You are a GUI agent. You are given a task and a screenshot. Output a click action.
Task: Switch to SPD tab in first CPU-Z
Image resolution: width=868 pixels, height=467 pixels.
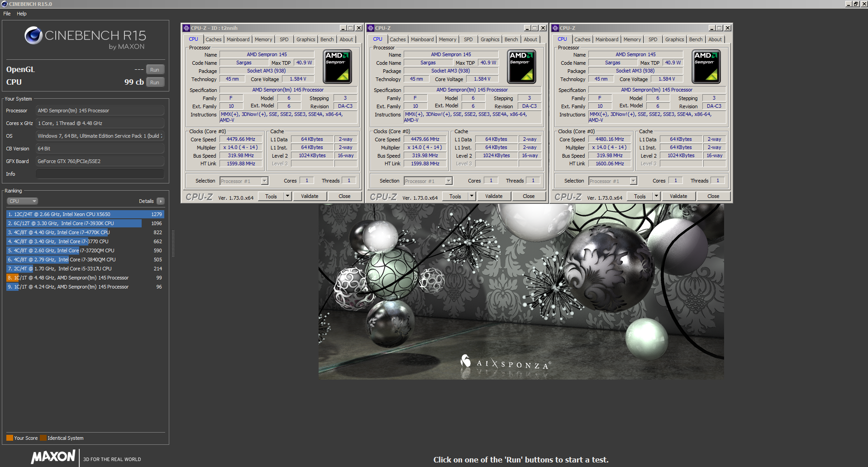(284, 39)
